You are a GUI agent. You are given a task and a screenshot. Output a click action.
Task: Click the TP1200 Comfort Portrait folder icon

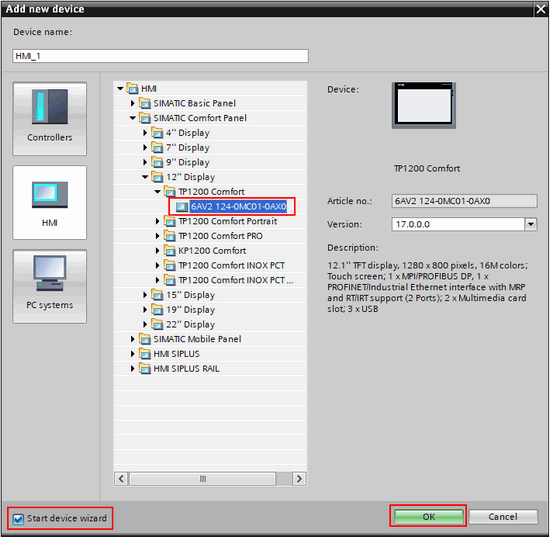coord(170,221)
